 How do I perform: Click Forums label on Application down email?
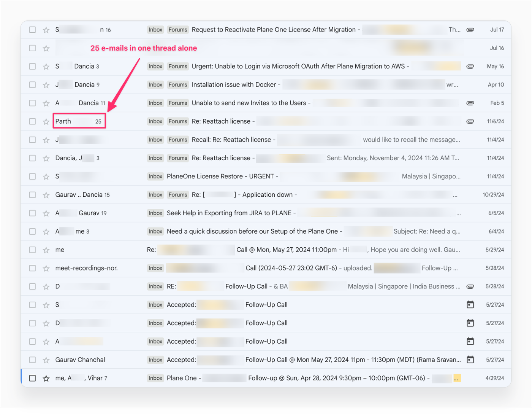coord(178,195)
